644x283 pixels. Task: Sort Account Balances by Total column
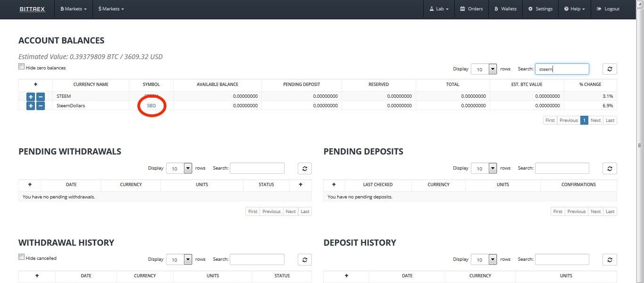(x=452, y=85)
